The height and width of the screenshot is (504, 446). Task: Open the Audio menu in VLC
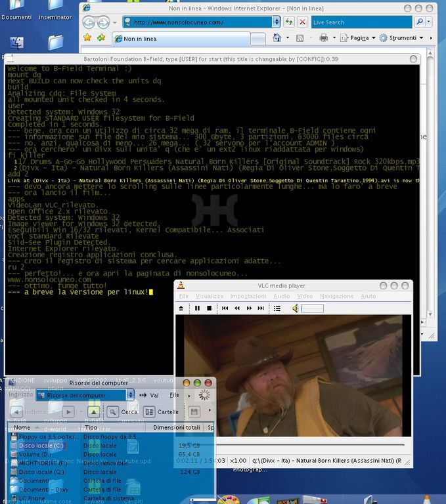coord(281,296)
